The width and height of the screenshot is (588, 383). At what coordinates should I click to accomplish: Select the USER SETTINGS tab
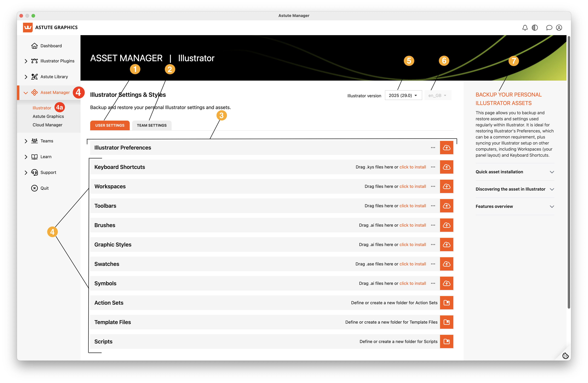pos(110,125)
